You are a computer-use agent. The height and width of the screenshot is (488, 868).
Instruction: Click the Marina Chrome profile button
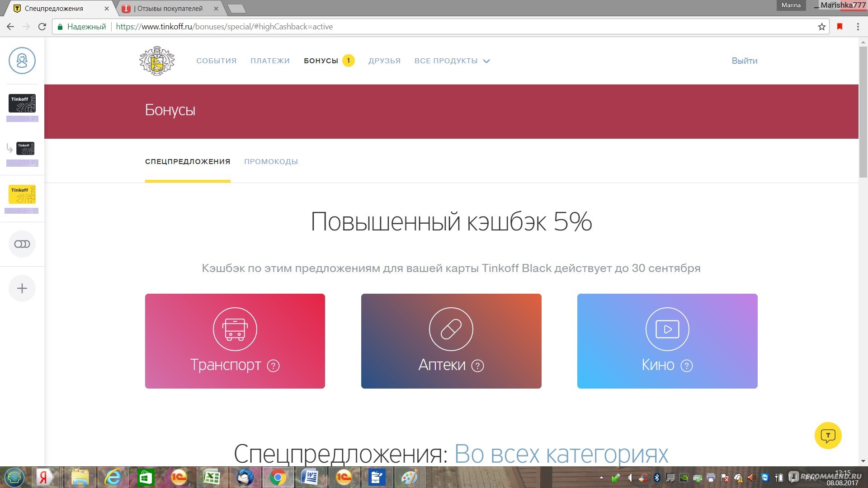[x=791, y=5]
